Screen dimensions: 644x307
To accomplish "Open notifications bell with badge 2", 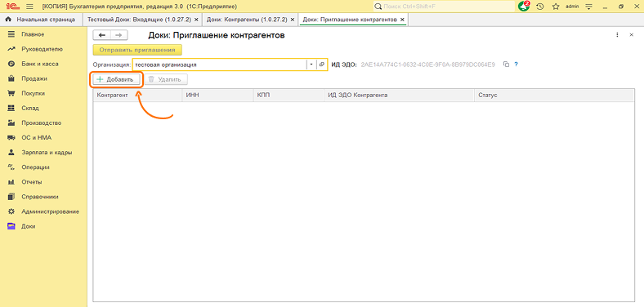I will (524, 7).
